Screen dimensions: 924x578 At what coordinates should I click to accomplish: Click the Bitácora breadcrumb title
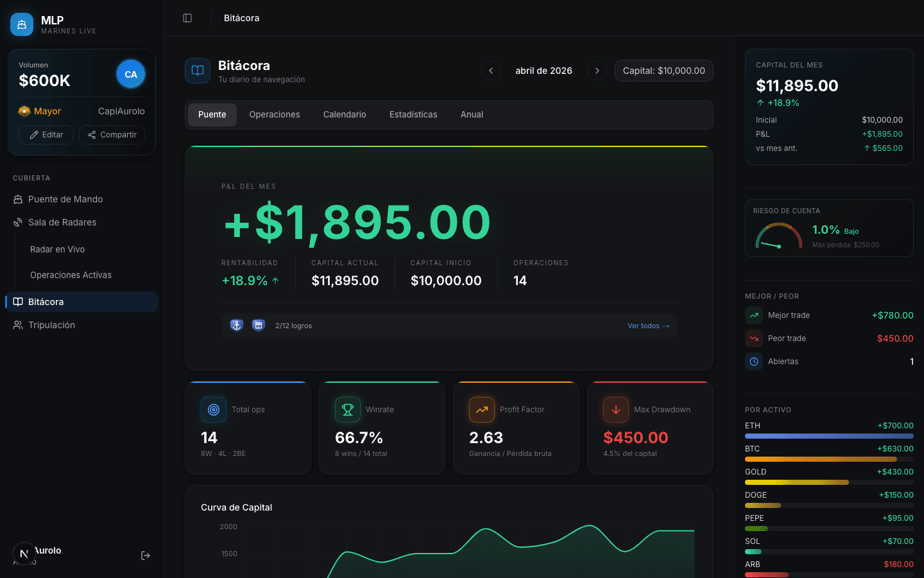[242, 18]
